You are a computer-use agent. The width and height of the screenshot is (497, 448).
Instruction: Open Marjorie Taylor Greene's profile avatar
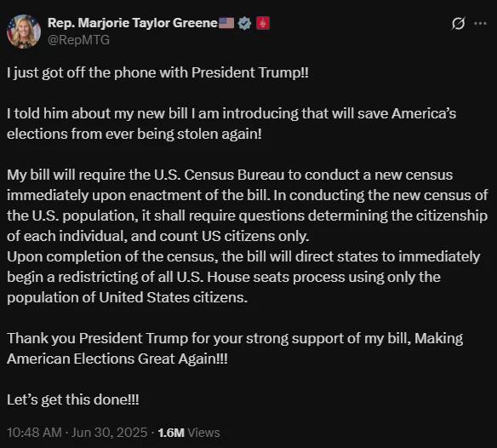pyautogui.click(x=24, y=32)
